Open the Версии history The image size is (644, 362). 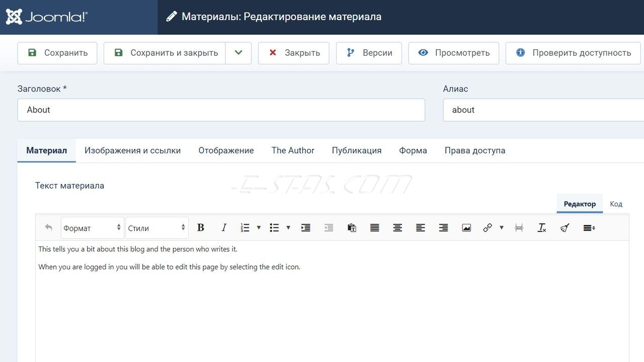(369, 53)
